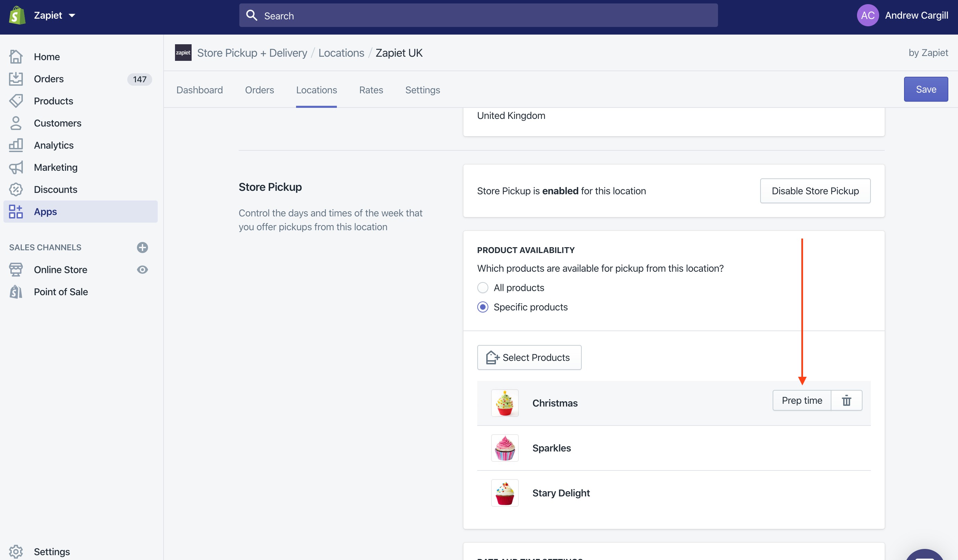Click the Home sidebar icon

16,57
